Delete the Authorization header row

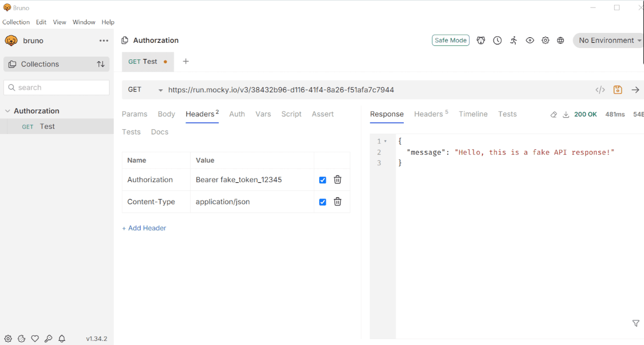(x=337, y=180)
